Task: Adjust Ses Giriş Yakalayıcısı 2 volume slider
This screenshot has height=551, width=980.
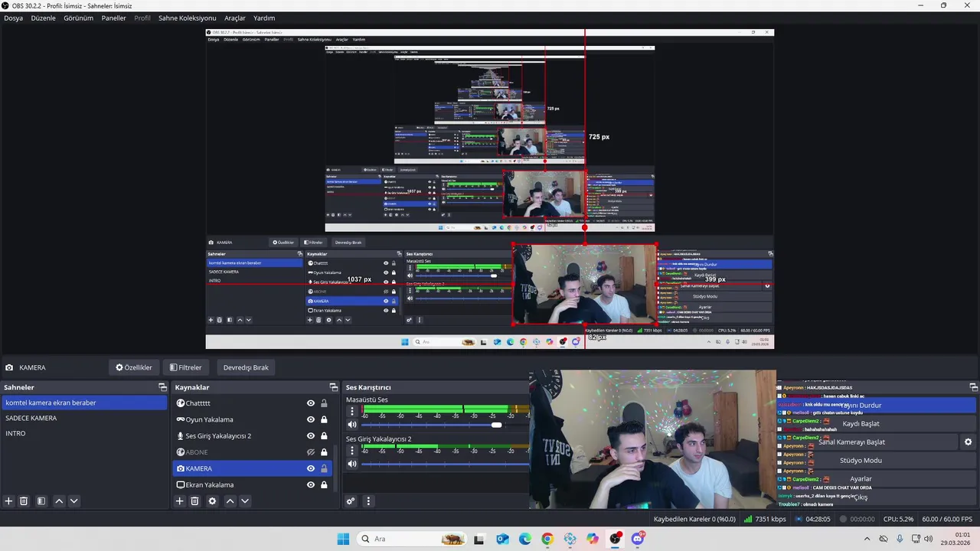Action: click(444, 464)
